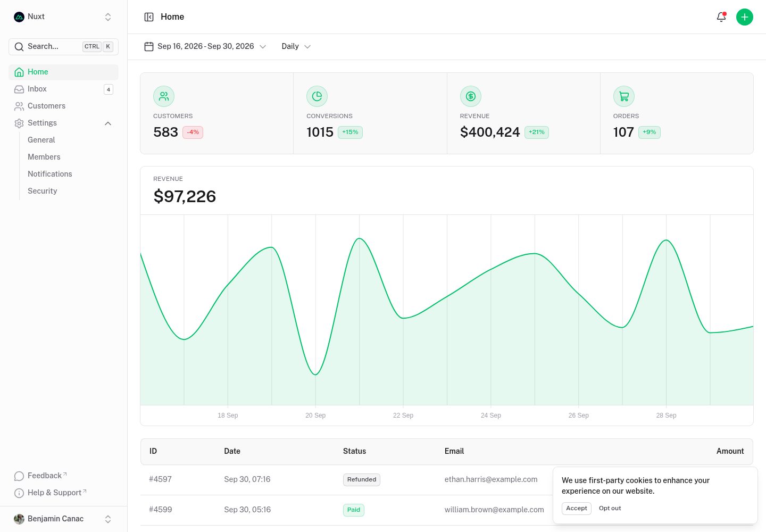Viewport: 766px width, 532px height.
Task: Click the +15% conversions badge
Action: tap(350, 132)
